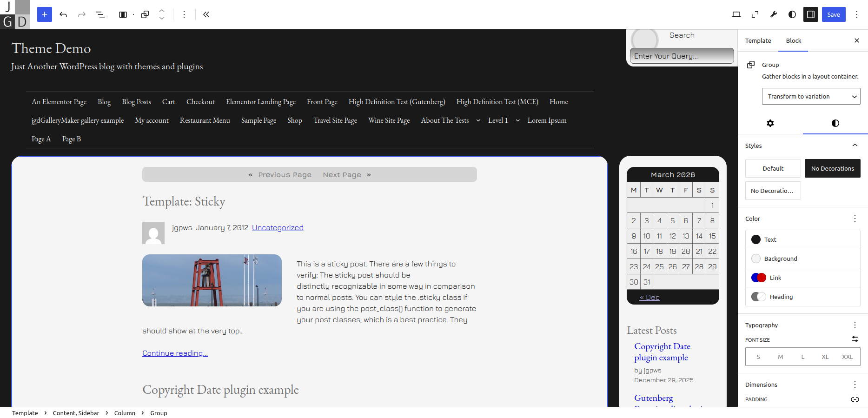Image resolution: width=868 pixels, height=418 pixels.
Task: Switch to the Template tab
Action: tap(758, 40)
